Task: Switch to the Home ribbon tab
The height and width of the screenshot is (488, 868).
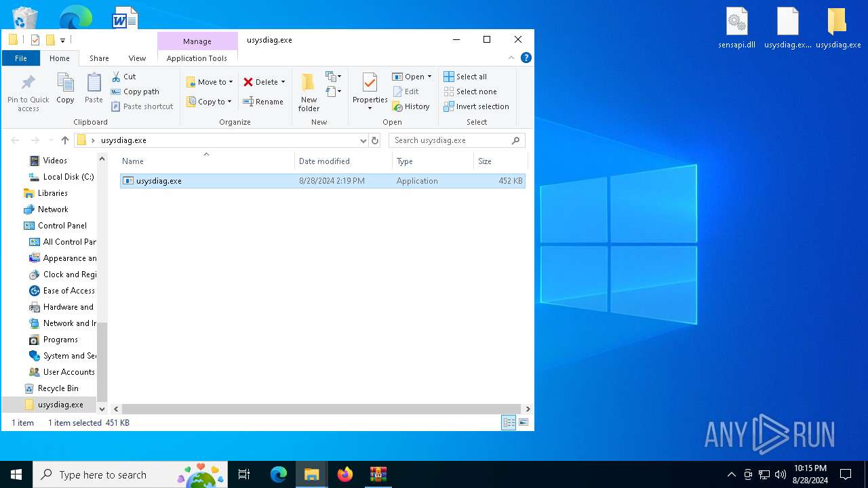Action: [60, 58]
